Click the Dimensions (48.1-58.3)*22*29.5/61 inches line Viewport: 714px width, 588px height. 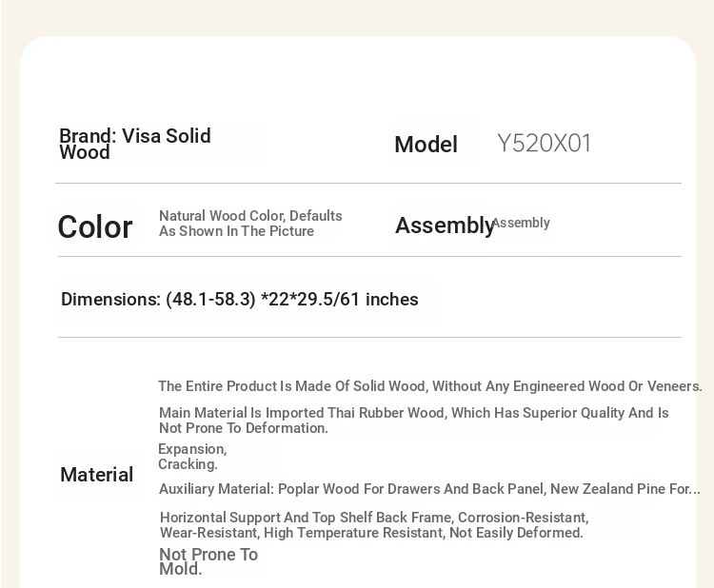[x=240, y=300]
